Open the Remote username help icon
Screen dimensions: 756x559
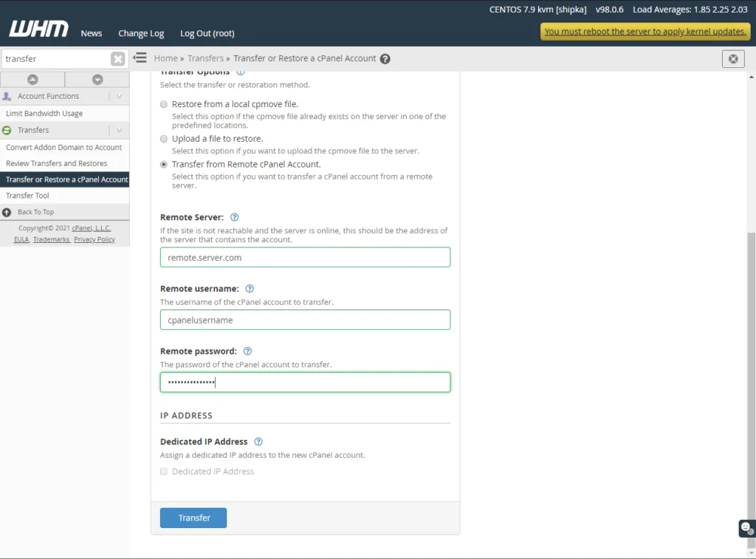(x=250, y=289)
